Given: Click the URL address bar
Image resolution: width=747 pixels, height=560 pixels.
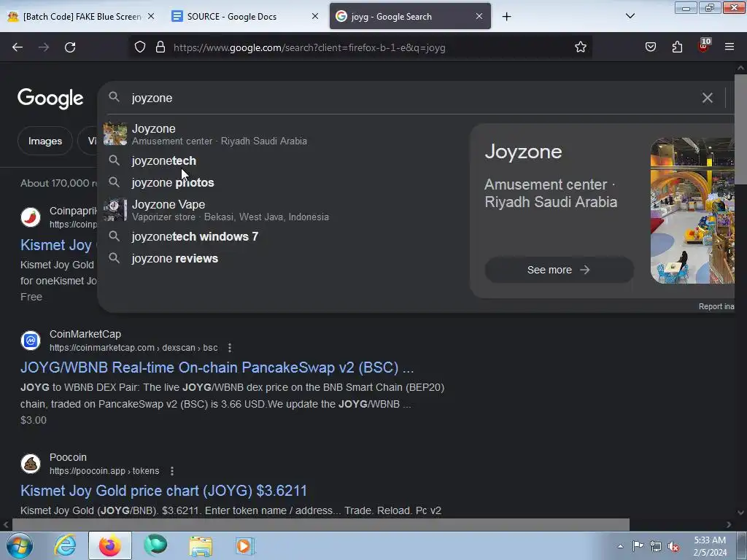Looking at the screenshot, I should tap(360, 47).
